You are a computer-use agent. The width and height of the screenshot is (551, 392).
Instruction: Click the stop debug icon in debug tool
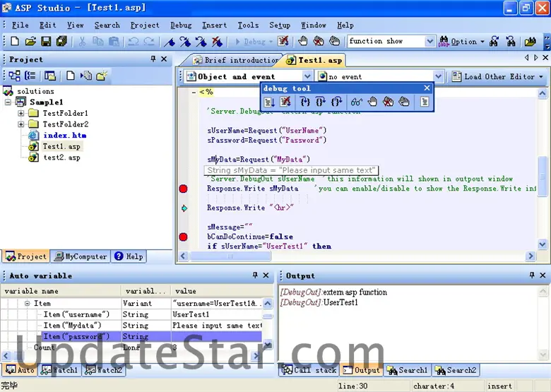pos(285,102)
